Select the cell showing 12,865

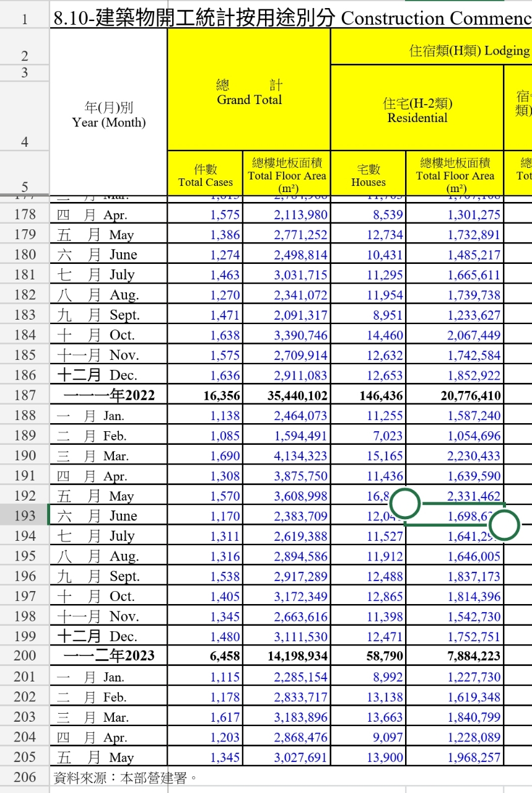[368, 596]
